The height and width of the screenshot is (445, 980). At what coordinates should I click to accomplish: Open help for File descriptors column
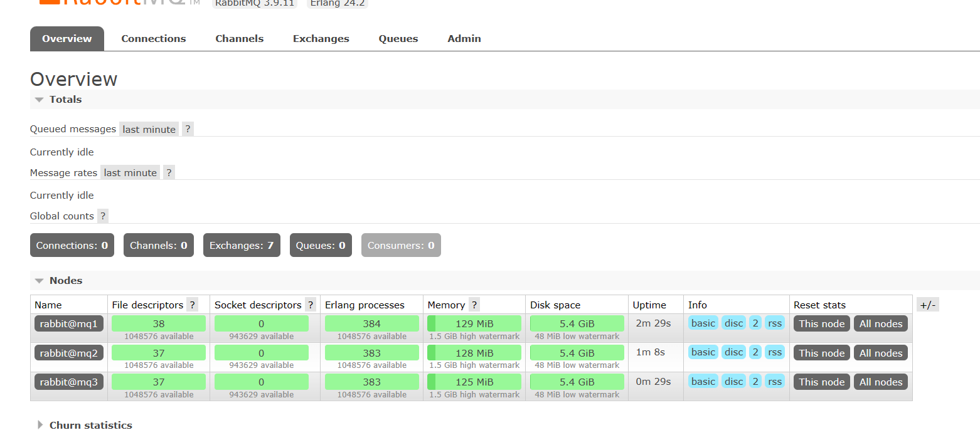tap(192, 305)
